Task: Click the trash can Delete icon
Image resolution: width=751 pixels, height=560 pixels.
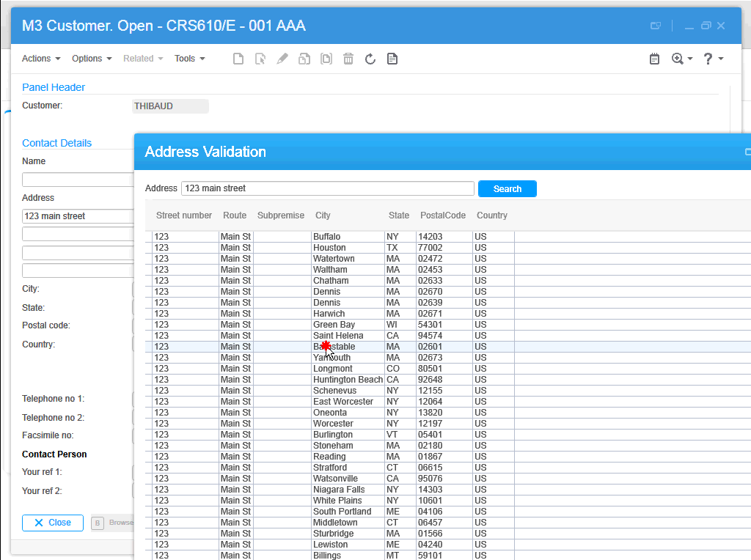Action: click(348, 59)
